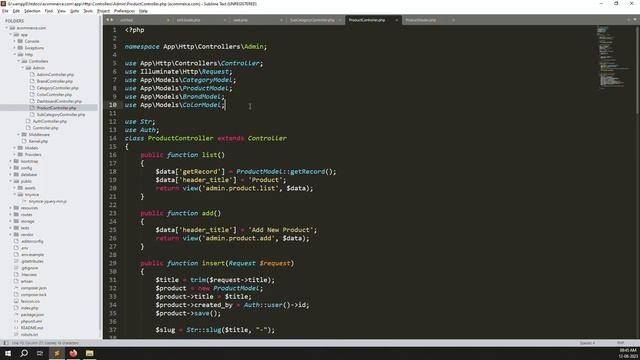Open package.json in the sidebar

(x=32, y=315)
